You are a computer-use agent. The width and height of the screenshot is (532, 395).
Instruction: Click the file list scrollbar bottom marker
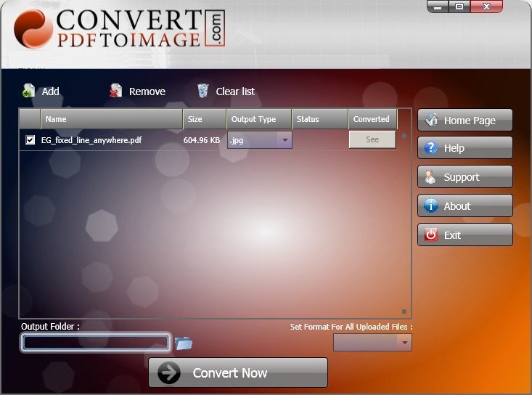pos(404,311)
